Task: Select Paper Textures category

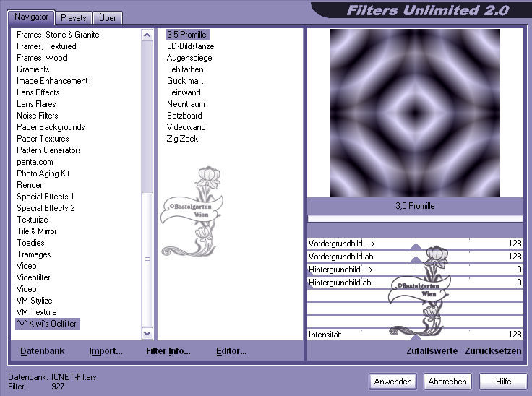Action: pos(43,139)
